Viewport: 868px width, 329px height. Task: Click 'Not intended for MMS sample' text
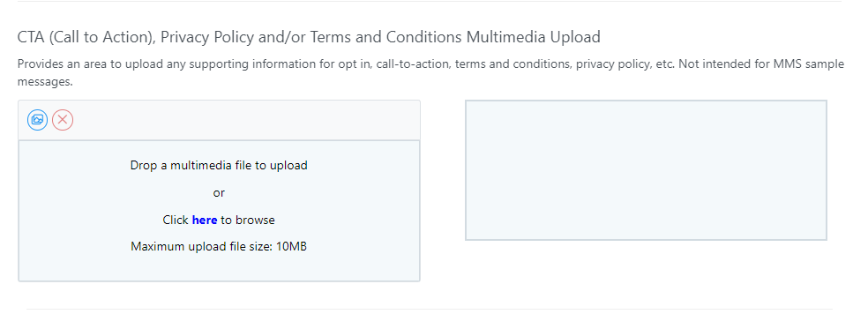(761, 64)
